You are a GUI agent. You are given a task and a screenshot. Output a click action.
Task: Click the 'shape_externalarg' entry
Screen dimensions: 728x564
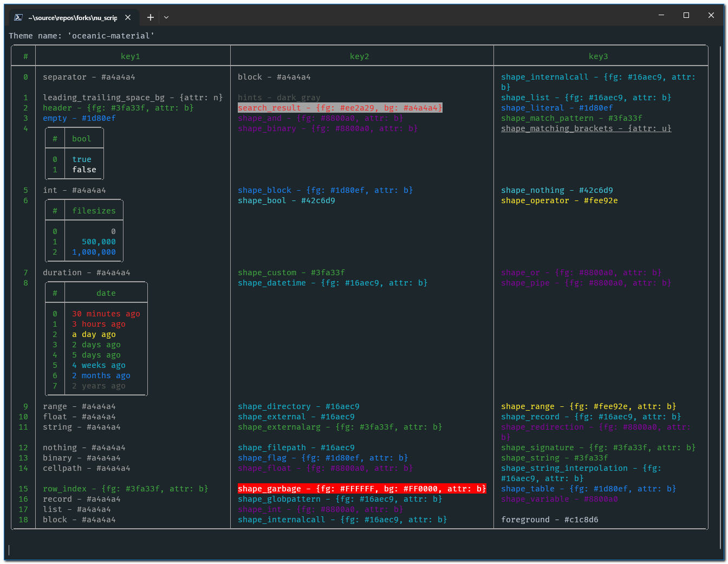pyautogui.click(x=340, y=427)
